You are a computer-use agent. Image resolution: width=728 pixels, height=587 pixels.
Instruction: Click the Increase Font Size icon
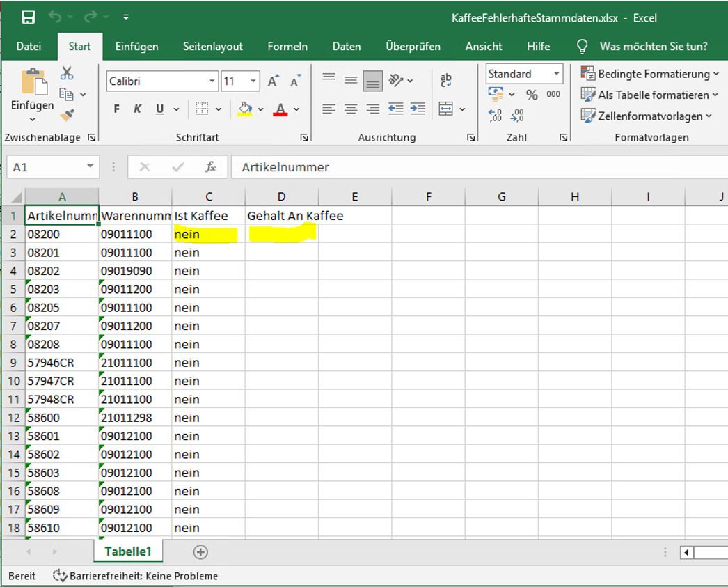[274, 81]
